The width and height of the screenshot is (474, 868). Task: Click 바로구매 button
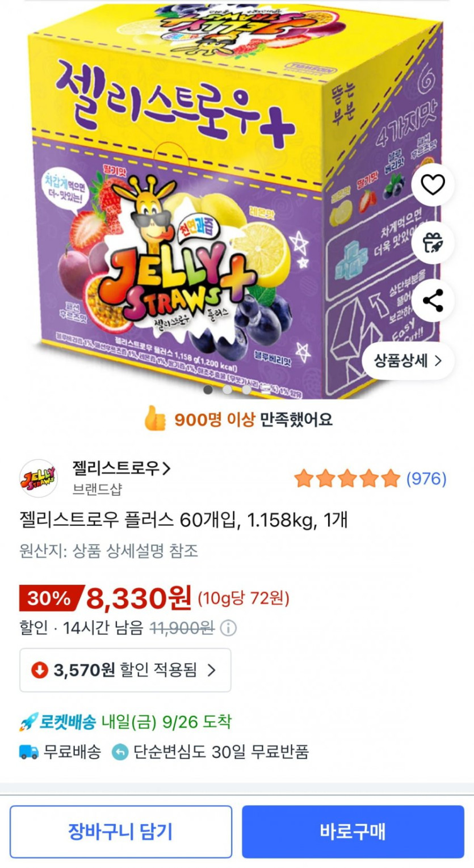click(x=353, y=832)
